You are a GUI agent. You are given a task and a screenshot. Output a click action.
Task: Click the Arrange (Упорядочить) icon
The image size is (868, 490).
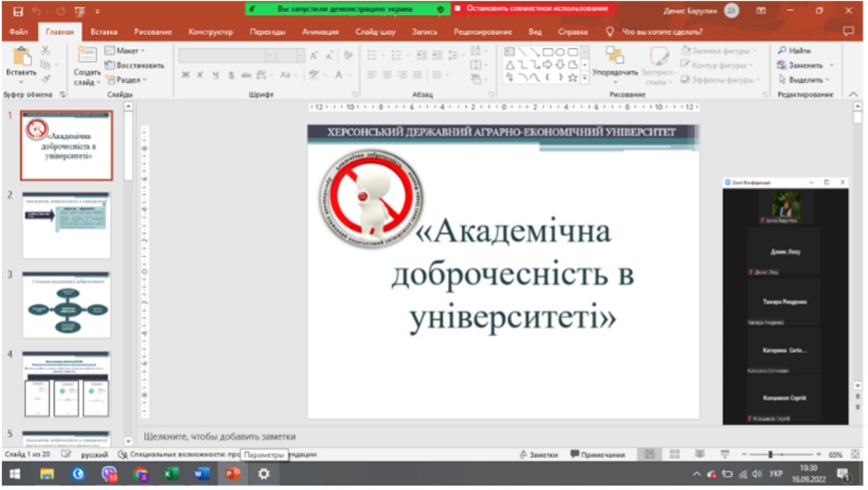pos(615,55)
